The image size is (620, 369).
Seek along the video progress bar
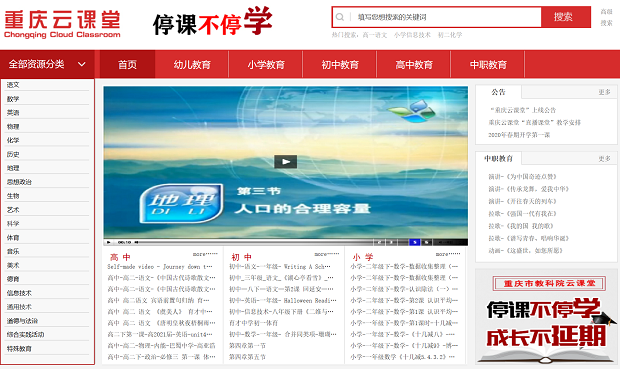click(x=255, y=242)
